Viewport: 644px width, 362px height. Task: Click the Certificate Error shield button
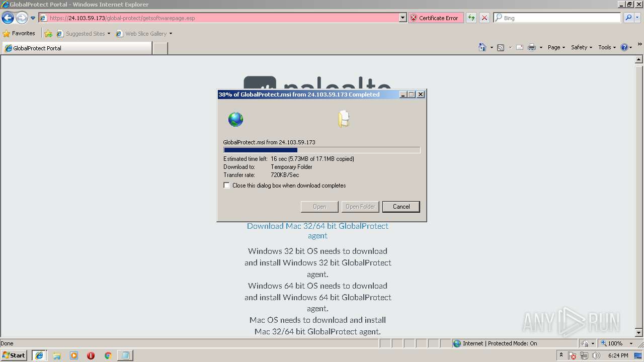[435, 18]
